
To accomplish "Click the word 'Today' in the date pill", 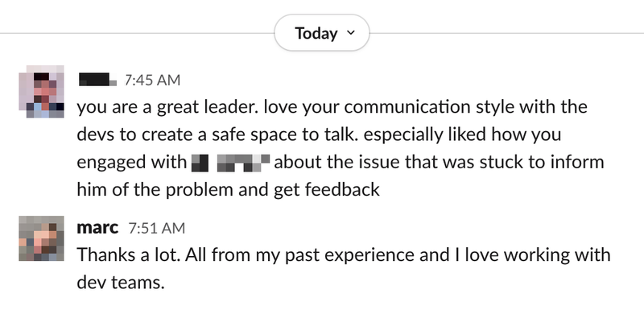I will (x=316, y=33).
